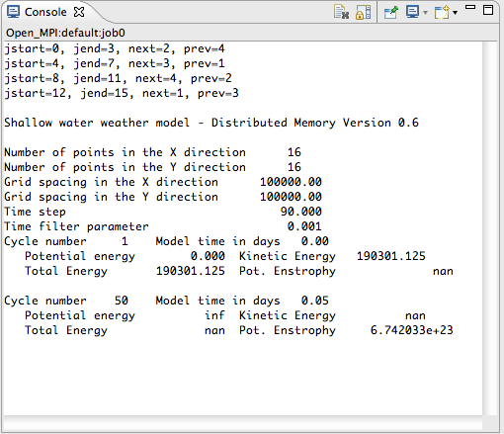Image resolution: width=504 pixels, height=434 pixels.
Task: Toggle Scroll Lock on the console
Action: click(x=364, y=12)
